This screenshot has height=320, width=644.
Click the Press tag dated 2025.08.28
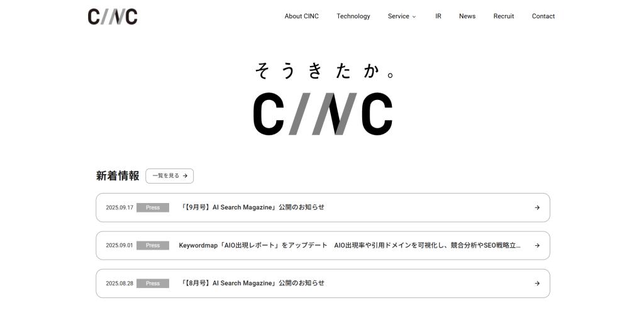[153, 284]
